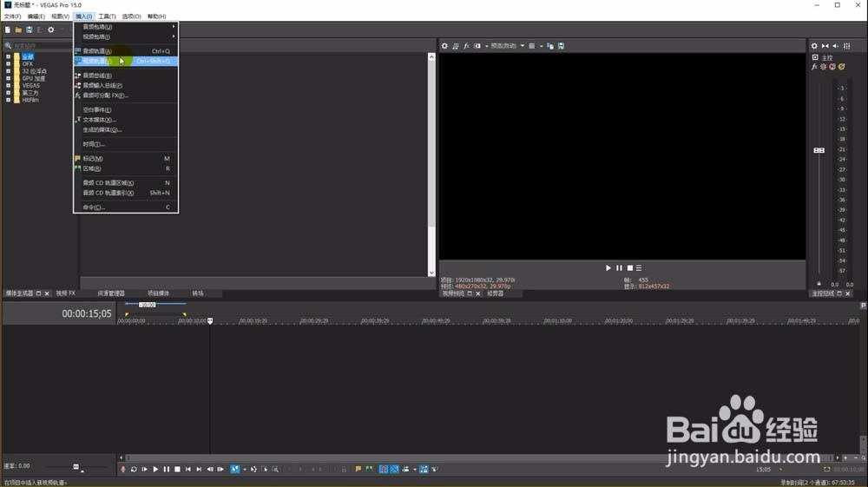Select the Normal edit tool icon

[x=234, y=470]
